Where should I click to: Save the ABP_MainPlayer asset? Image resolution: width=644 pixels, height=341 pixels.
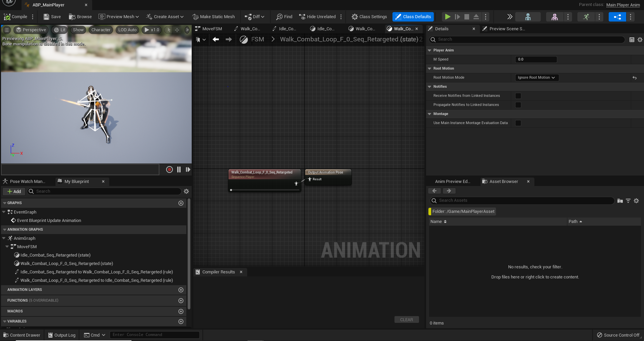click(52, 16)
